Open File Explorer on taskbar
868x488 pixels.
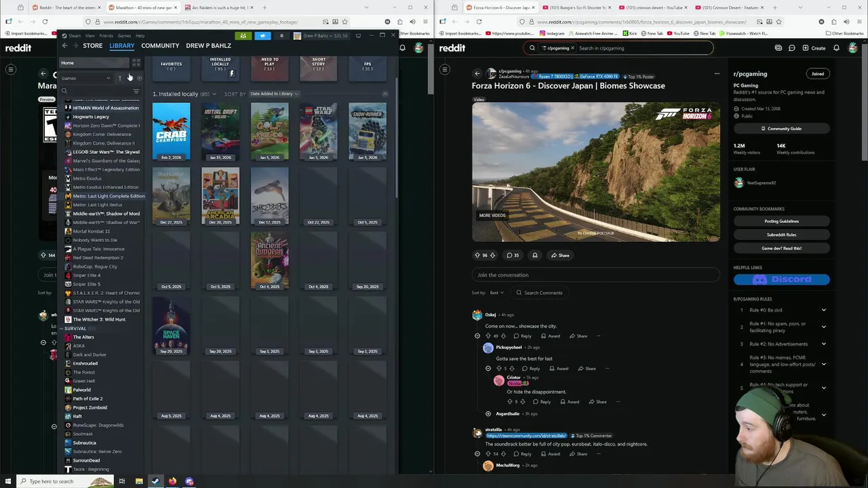coord(139,481)
